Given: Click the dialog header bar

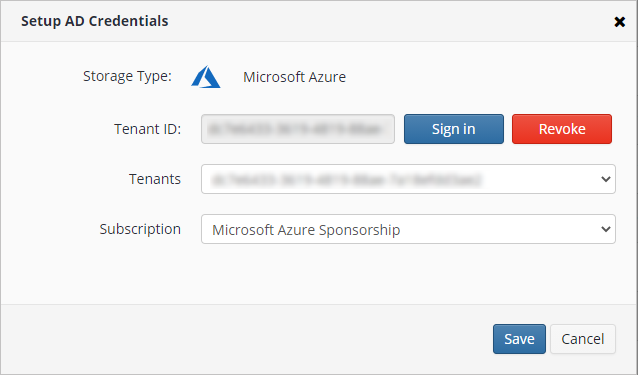Looking at the screenshot, I should click(x=319, y=21).
